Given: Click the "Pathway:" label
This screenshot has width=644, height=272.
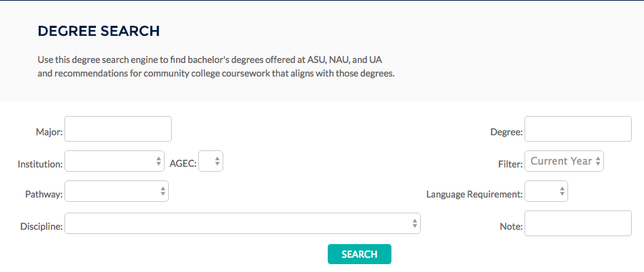Looking at the screenshot, I should (x=44, y=195).
